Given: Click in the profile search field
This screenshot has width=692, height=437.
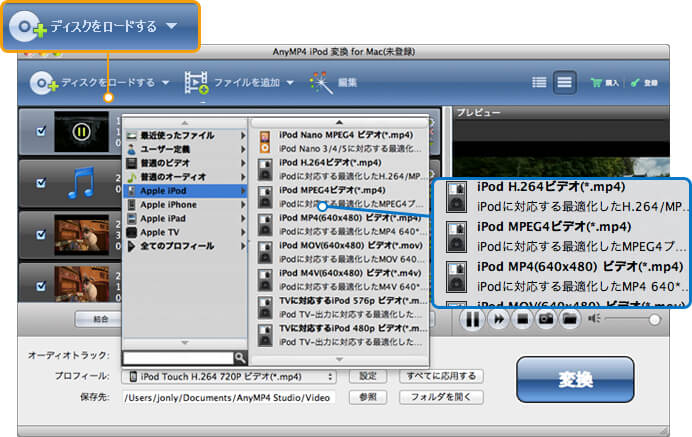Looking at the screenshot, I should tap(178, 358).
